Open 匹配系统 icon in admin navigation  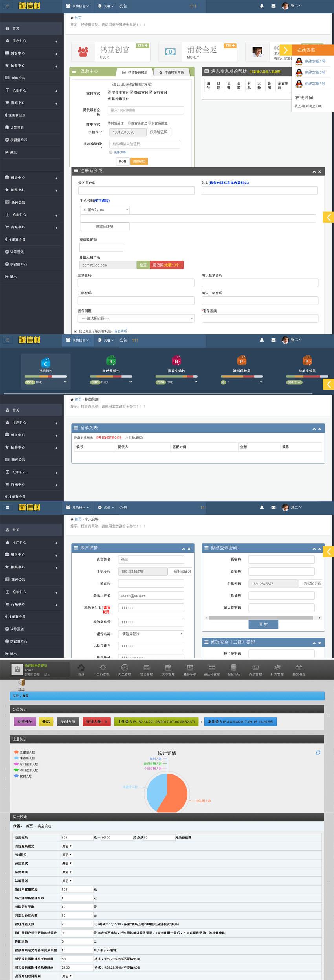click(x=233, y=667)
